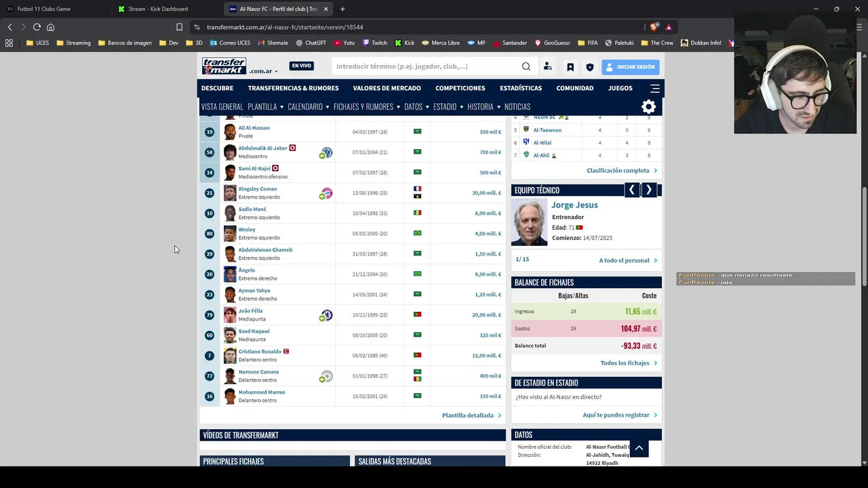
Task: Click Kingsley Coman's Bayern transfer badge
Action: (x=326, y=193)
